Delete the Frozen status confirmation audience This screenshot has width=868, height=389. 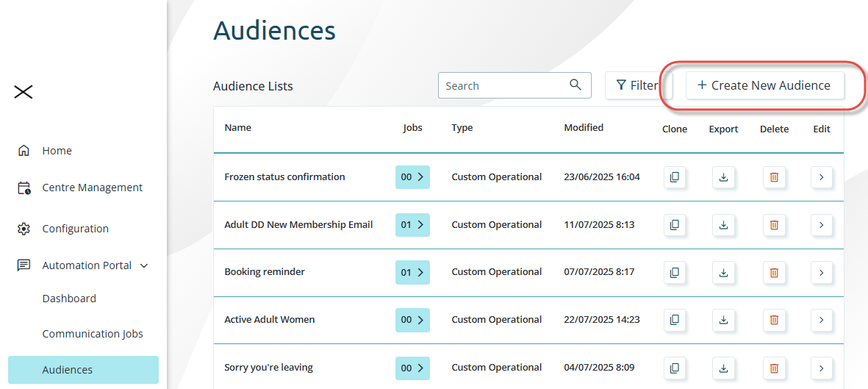coord(775,177)
